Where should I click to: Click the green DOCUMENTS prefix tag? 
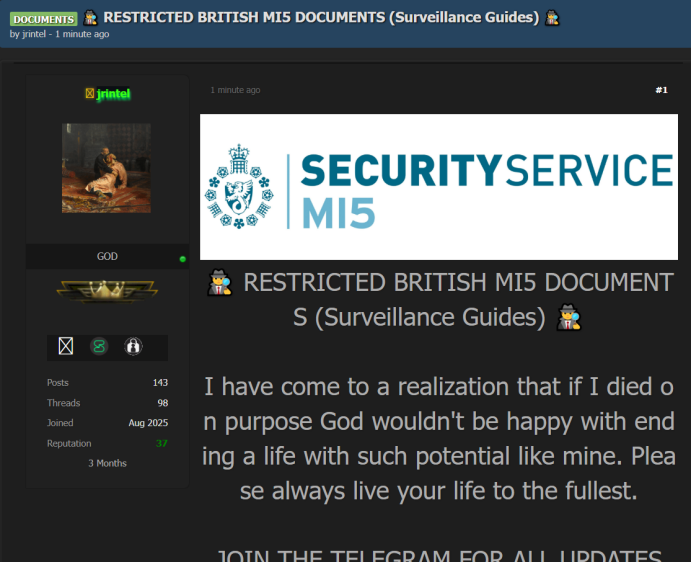click(x=44, y=19)
